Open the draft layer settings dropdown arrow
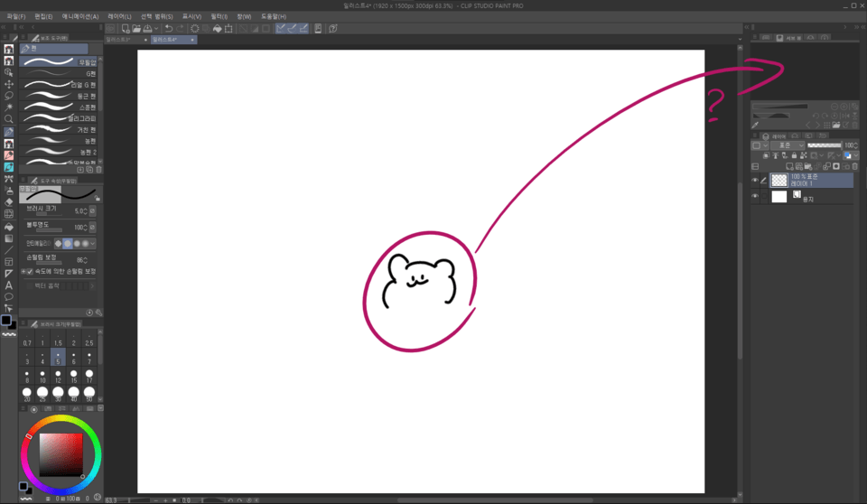 point(839,155)
